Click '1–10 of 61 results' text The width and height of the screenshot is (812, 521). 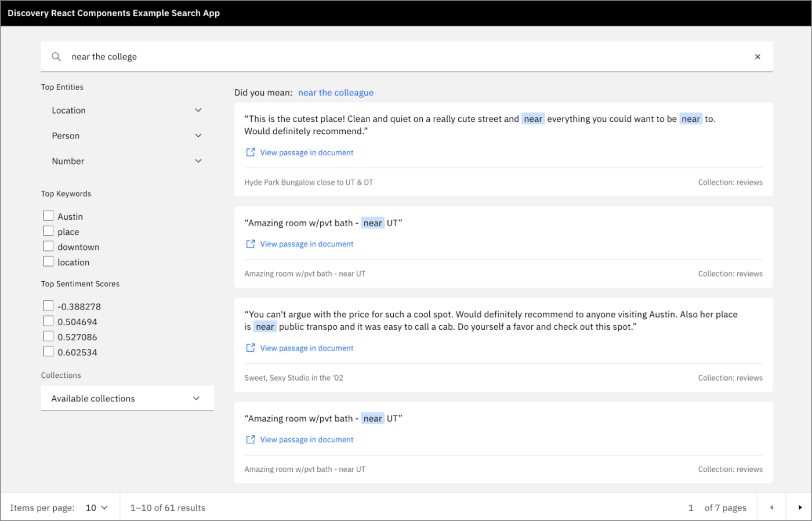tap(168, 508)
